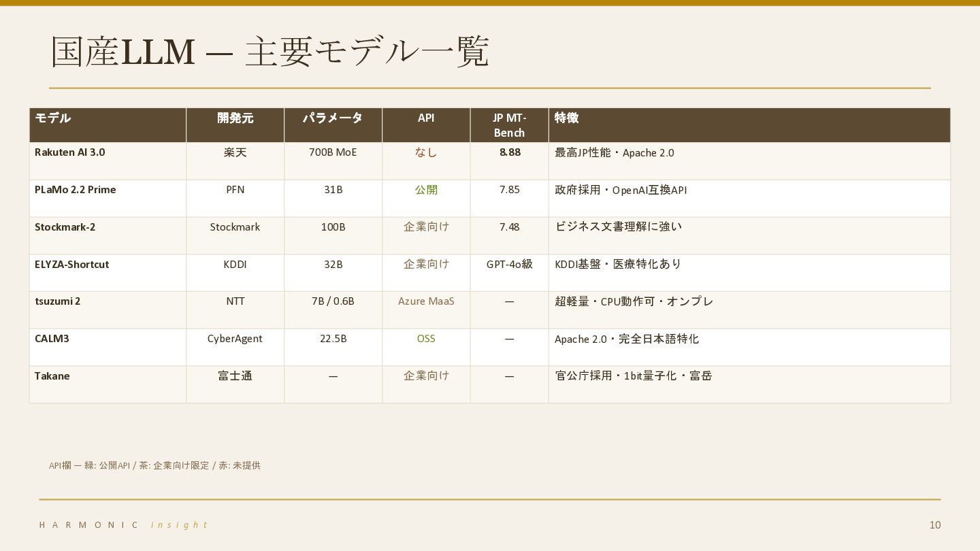Viewport: 980px width, 551px height.
Task: Click the 7B / 0.6B parameter cell
Action: point(333,310)
